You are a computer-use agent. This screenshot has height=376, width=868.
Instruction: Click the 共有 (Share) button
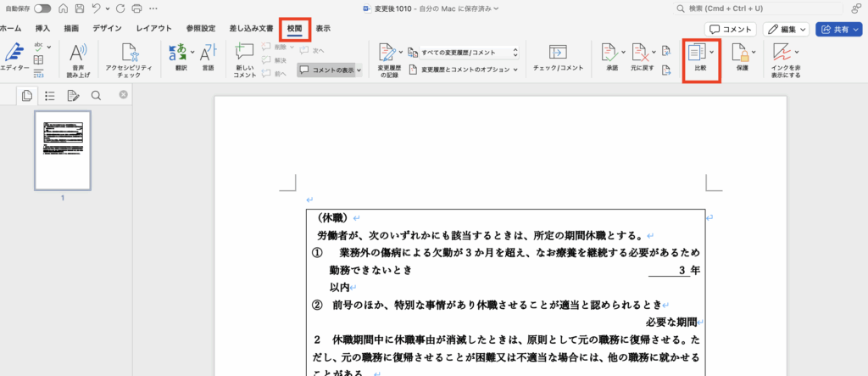[838, 29]
